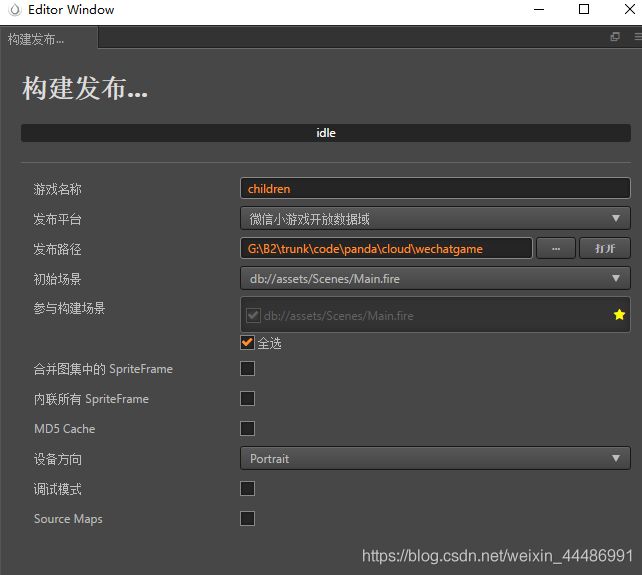Image resolution: width=642 pixels, height=575 pixels.
Task: Click the 发布平台 label
Action: coord(57,219)
